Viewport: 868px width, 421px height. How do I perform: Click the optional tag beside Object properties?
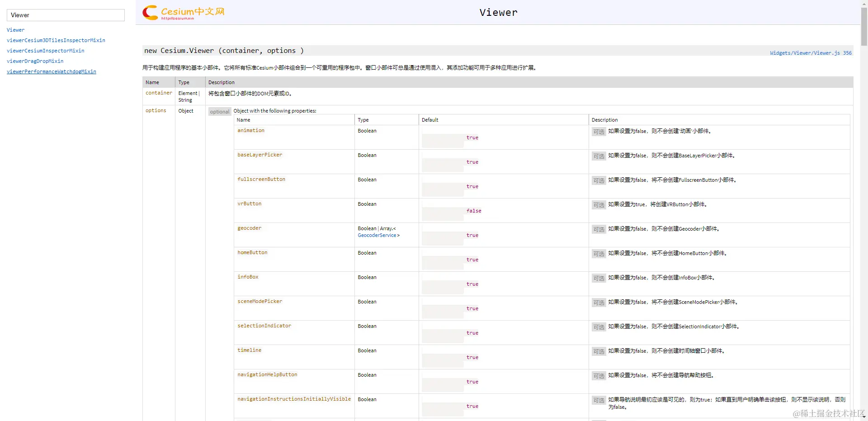click(220, 112)
